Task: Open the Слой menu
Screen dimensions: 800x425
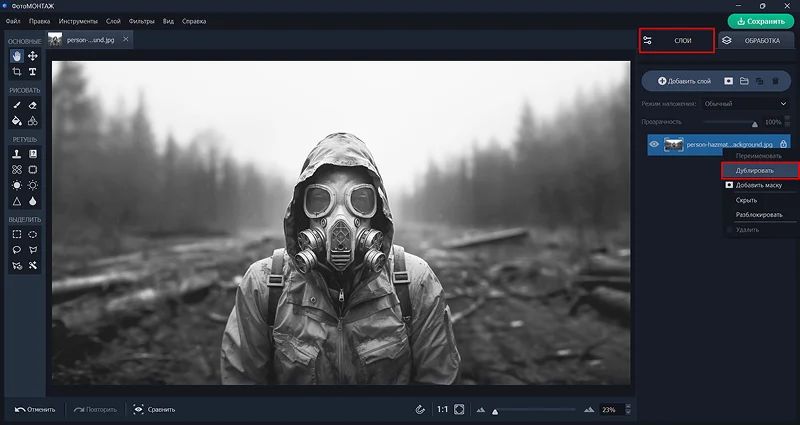Action: click(x=113, y=21)
